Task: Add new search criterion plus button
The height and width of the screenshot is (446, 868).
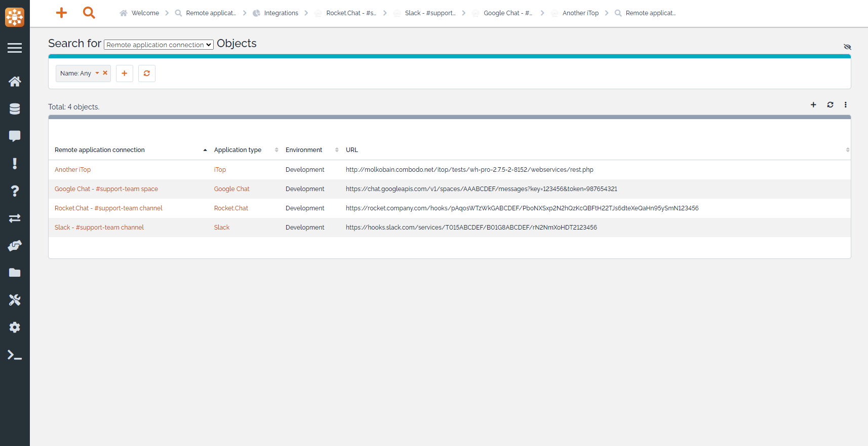Action: click(x=125, y=73)
